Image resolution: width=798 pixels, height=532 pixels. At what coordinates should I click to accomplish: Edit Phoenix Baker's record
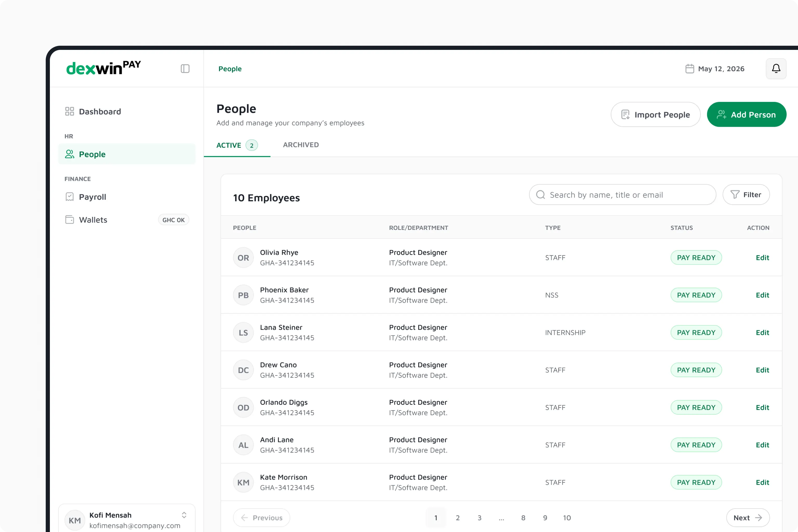point(762,295)
